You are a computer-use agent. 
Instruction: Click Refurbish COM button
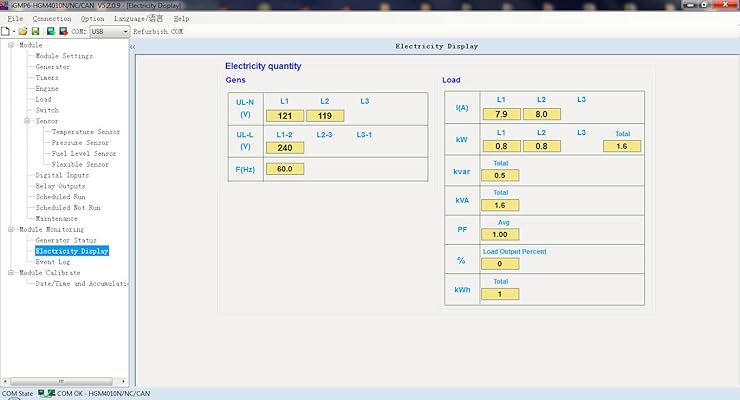[158, 32]
